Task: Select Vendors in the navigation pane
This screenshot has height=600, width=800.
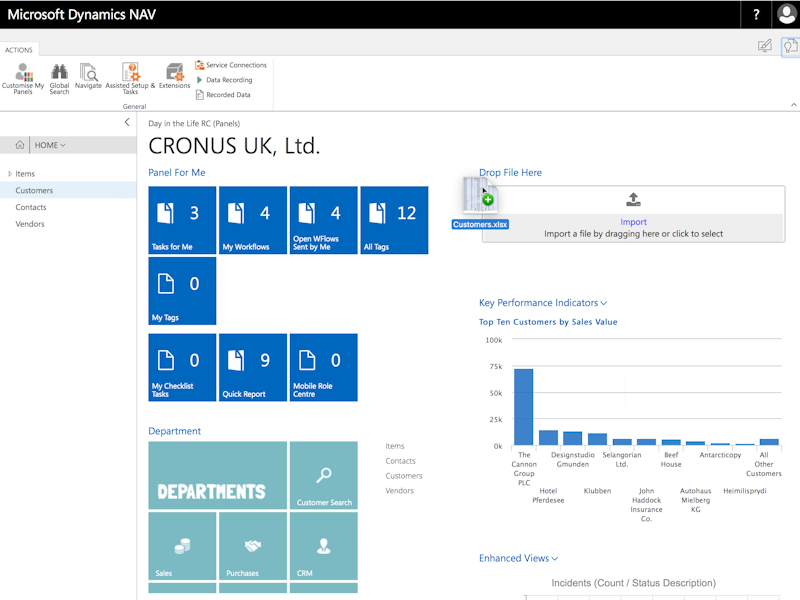Action: tap(30, 224)
